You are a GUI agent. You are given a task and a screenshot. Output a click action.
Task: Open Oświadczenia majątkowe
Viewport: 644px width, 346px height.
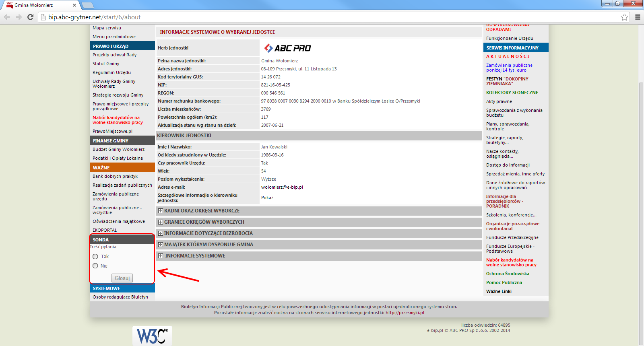pyautogui.click(x=119, y=221)
